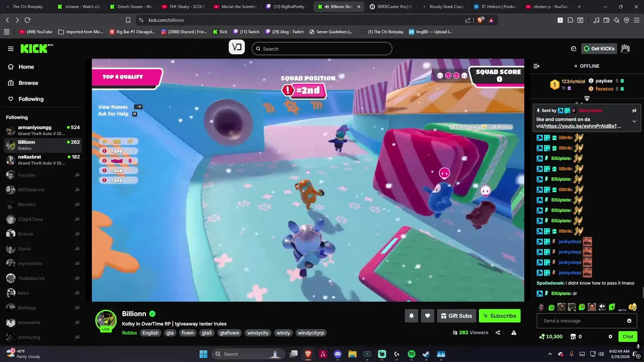644x362 pixels.
Task: Open the Kick bookmark in bookmarks bar
Action: click(x=220, y=32)
